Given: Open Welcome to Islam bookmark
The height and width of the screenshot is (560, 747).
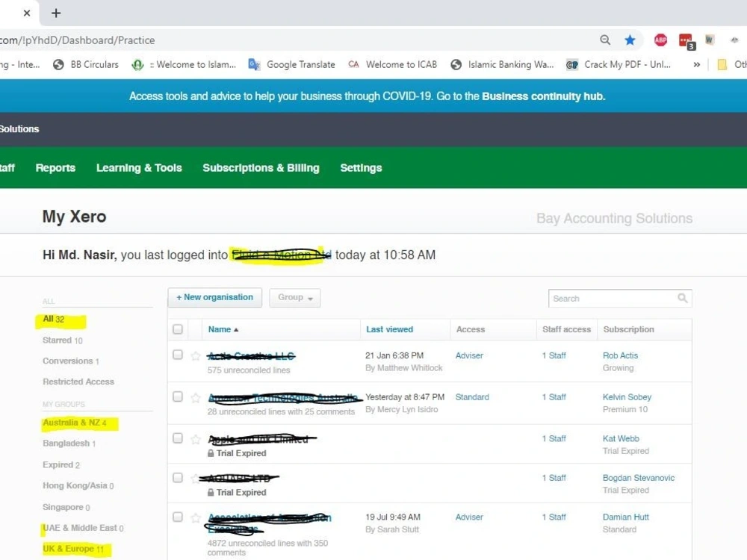Looking at the screenshot, I should pyautogui.click(x=184, y=65).
